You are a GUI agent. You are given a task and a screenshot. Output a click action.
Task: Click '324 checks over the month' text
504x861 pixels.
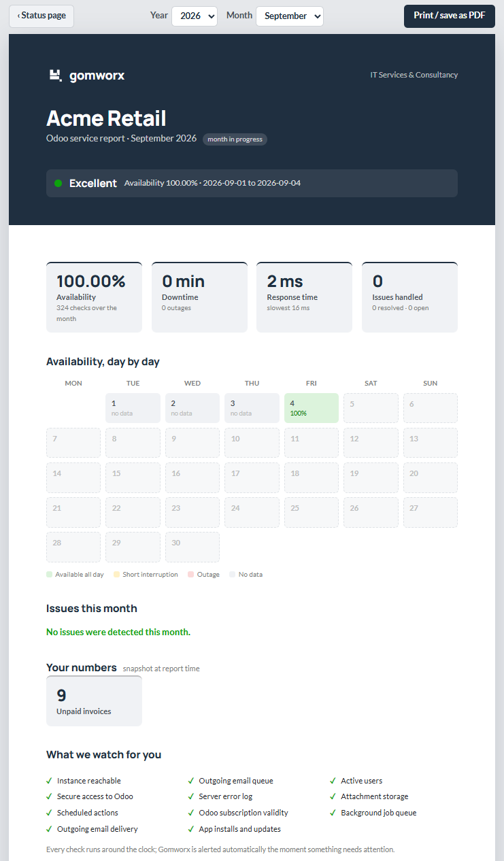tap(86, 314)
